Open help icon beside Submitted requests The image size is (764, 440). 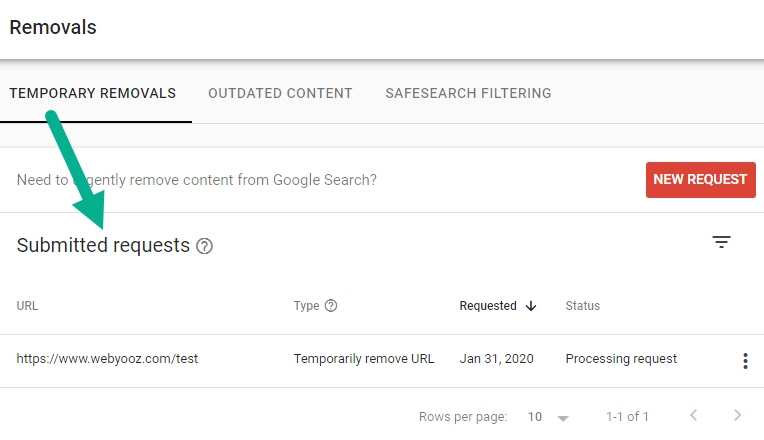pos(204,246)
